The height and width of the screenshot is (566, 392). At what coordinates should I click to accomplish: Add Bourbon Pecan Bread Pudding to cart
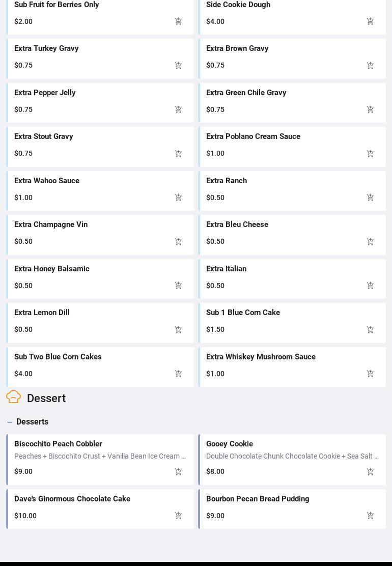(x=370, y=516)
